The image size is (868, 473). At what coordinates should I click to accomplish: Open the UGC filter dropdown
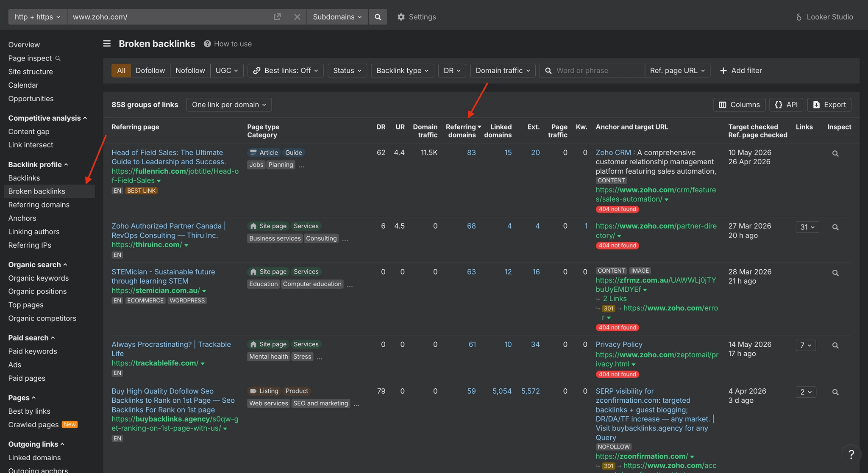click(x=227, y=71)
